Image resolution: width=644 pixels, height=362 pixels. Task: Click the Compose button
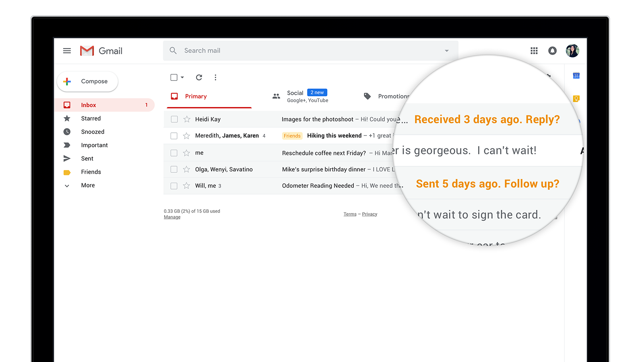pos(87,81)
